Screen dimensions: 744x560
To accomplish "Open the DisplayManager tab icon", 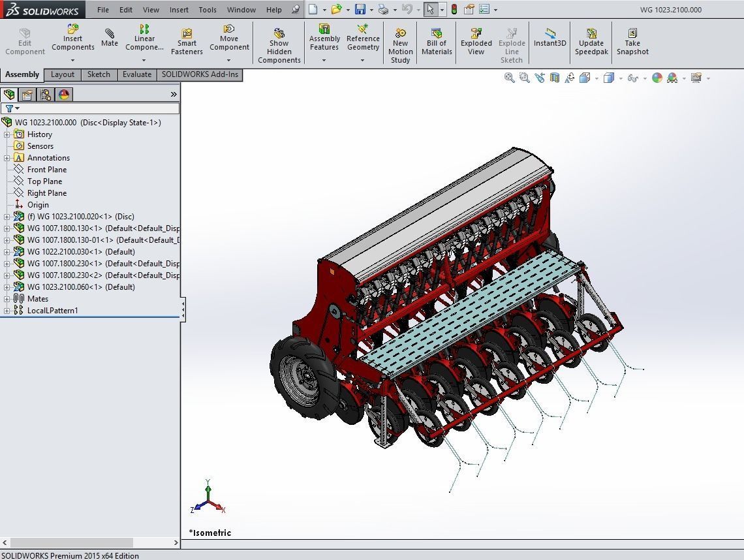I will pos(64,95).
